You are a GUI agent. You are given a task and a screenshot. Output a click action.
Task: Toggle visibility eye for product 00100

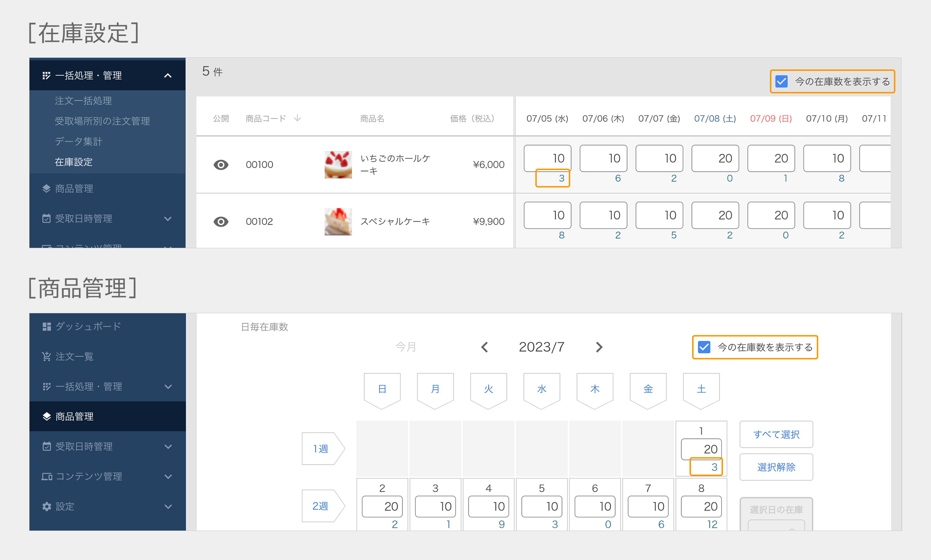[221, 165]
